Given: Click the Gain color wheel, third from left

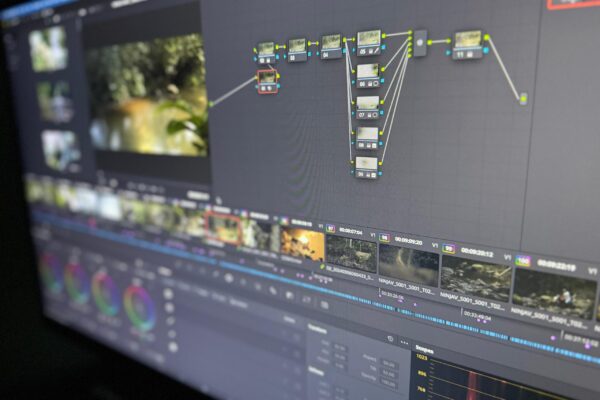Looking at the screenshot, I should click(105, 293).
